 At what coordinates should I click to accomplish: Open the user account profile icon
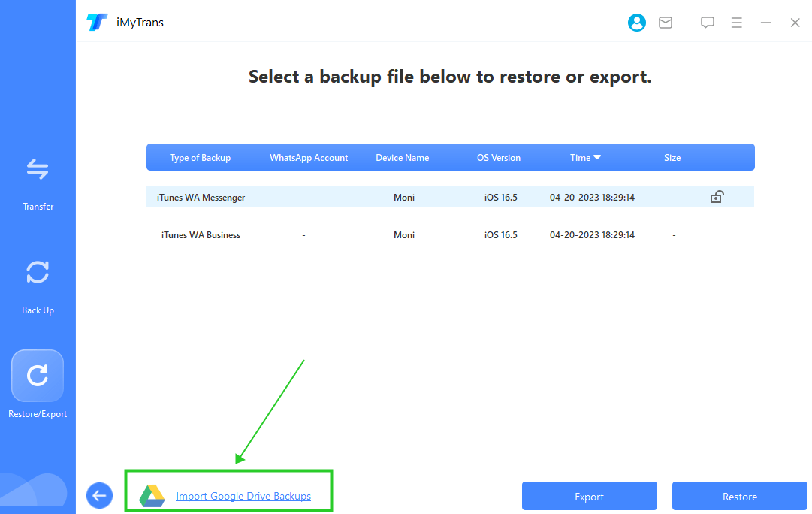636,23
